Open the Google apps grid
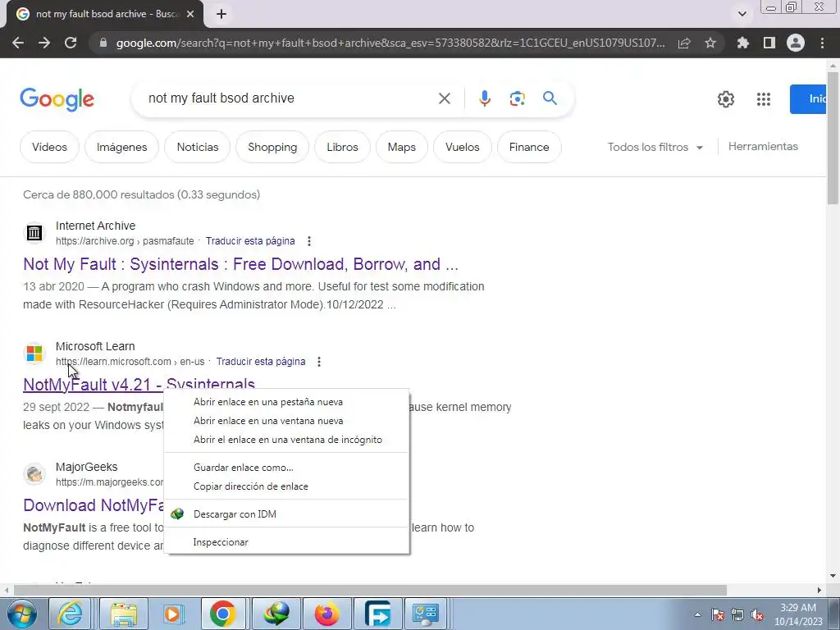Image resolution: width=840 pixels, height=630 pixels. (x=764, y=99)
